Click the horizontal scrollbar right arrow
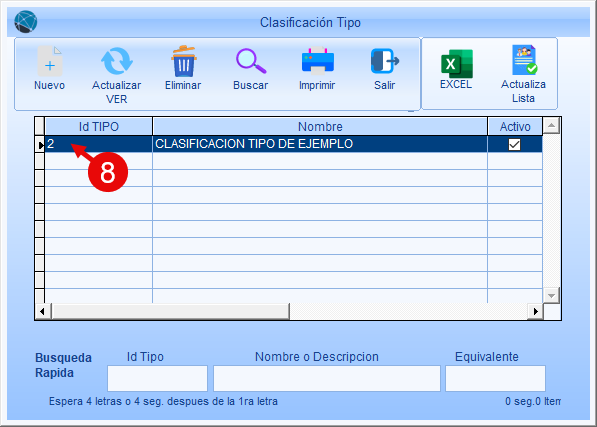The width and height of the screenshot is (597, 427). [536, 312]
